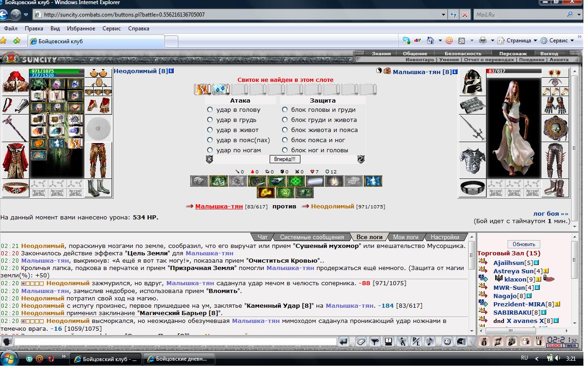The height and width of the screenshot is (368, 588).
Task: Click the chest armor item of Малышка-тян
Action: click(472, 161)
